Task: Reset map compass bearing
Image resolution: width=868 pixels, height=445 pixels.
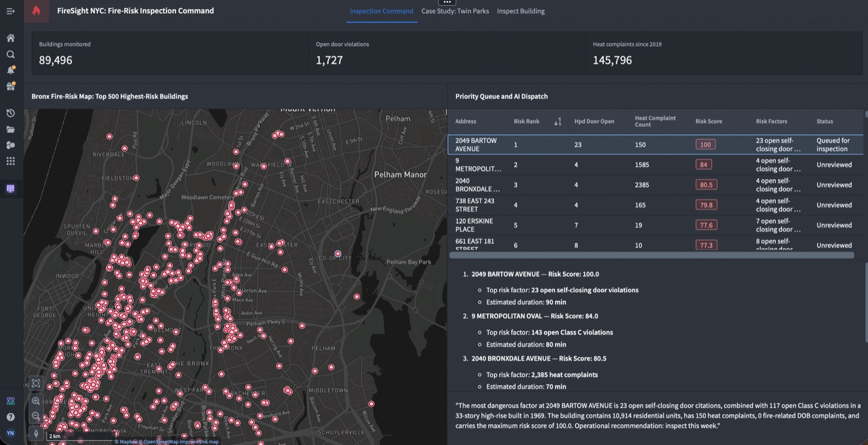Action: click(x=36, y=434)
